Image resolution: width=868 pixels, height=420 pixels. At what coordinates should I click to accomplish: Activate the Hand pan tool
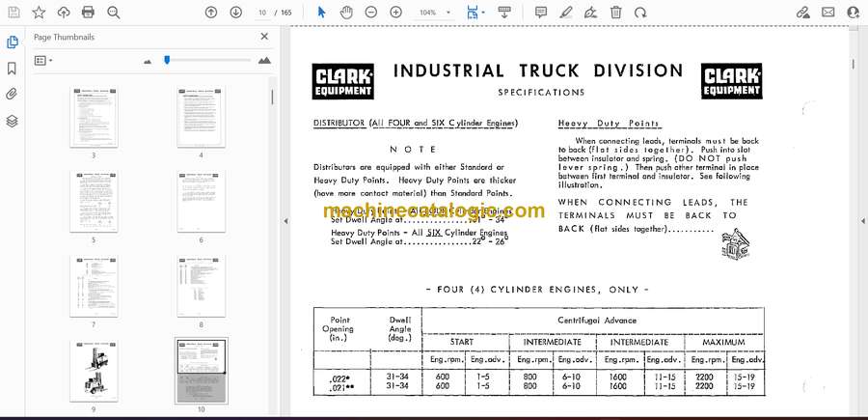[x=346, y=13]
